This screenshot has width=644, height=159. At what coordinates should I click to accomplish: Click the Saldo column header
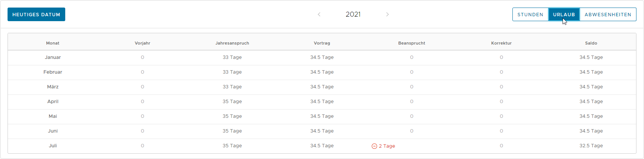click(x=591, y=43)
